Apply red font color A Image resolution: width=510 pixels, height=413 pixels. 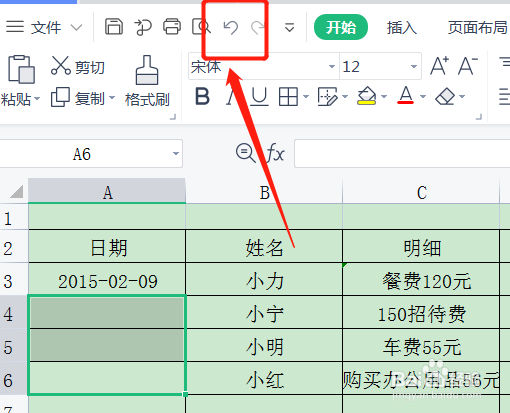[x=405, y=95]
